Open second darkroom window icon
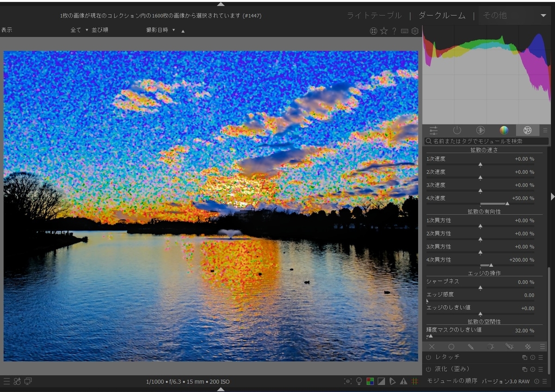555x392 pixels. click(28, 381)
